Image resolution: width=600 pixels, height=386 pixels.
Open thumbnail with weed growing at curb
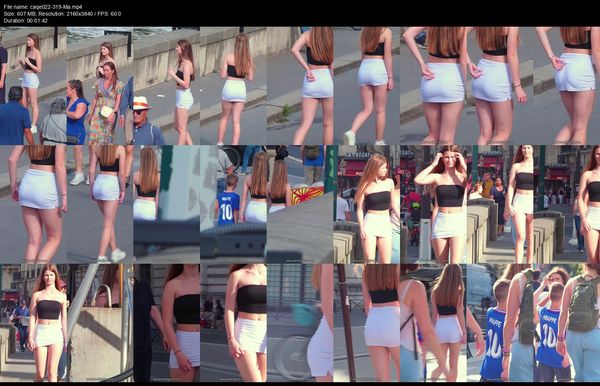coord(300,86)
